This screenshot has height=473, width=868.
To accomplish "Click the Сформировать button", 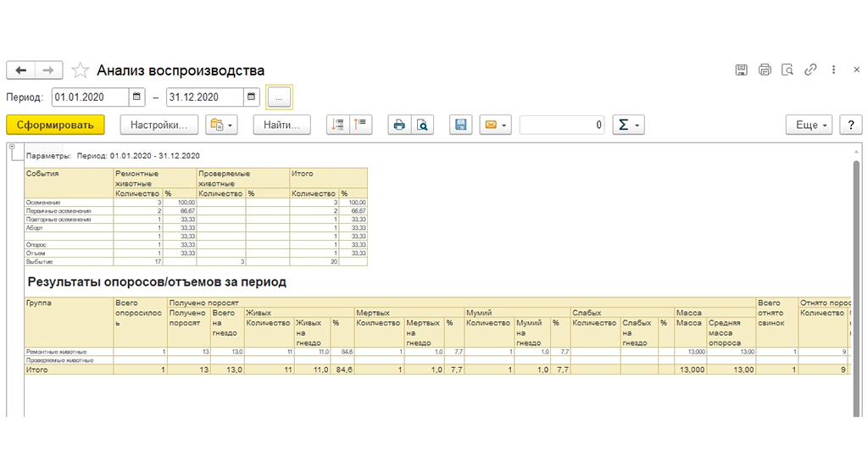I will pos(55,125).
